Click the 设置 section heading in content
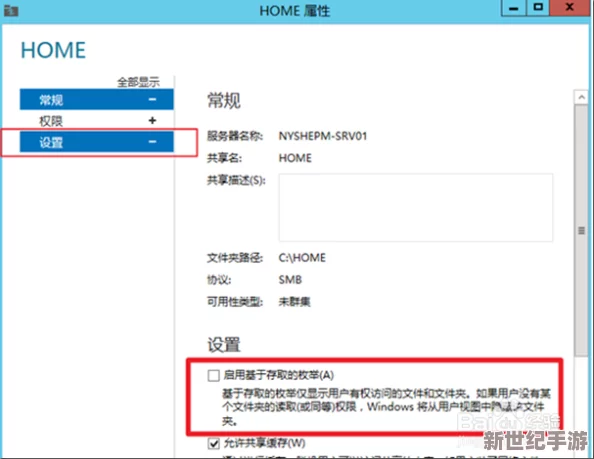 click(224, 345)
